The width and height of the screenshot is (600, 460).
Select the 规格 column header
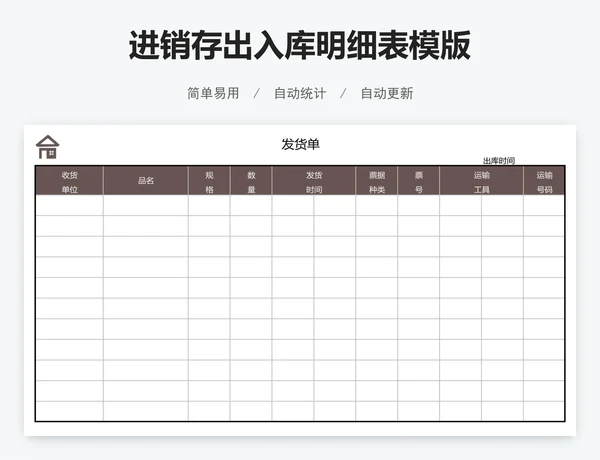(x=209, y=181)
